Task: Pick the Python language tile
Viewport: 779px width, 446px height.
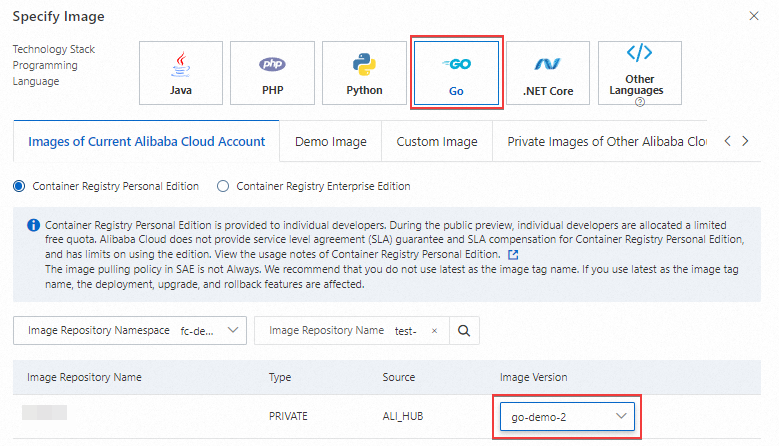Action: pyautogui.click(x=364, y=73)
